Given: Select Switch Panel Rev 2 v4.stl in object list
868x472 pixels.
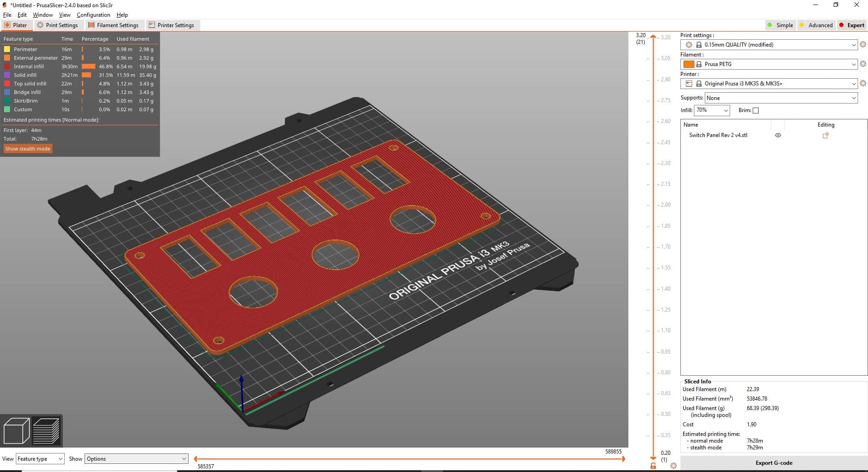Looking at the screenshot, I should point(718,135).
